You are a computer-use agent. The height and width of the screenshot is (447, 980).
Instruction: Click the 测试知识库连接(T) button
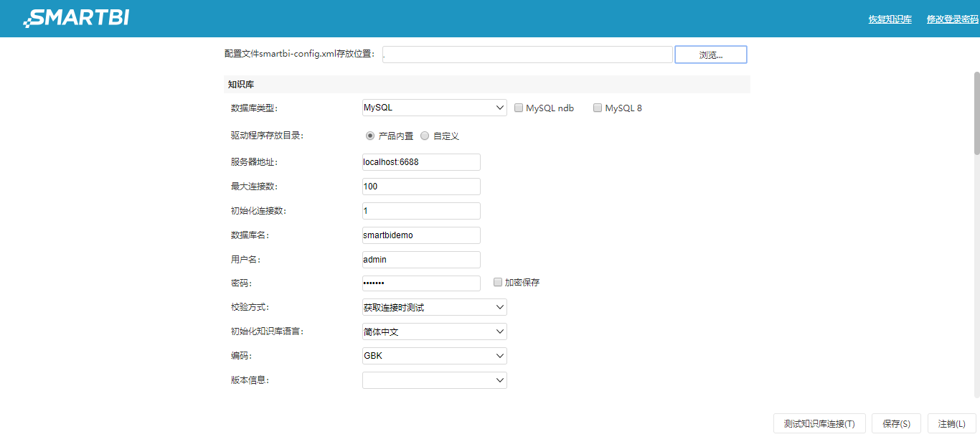coord(819,423)
